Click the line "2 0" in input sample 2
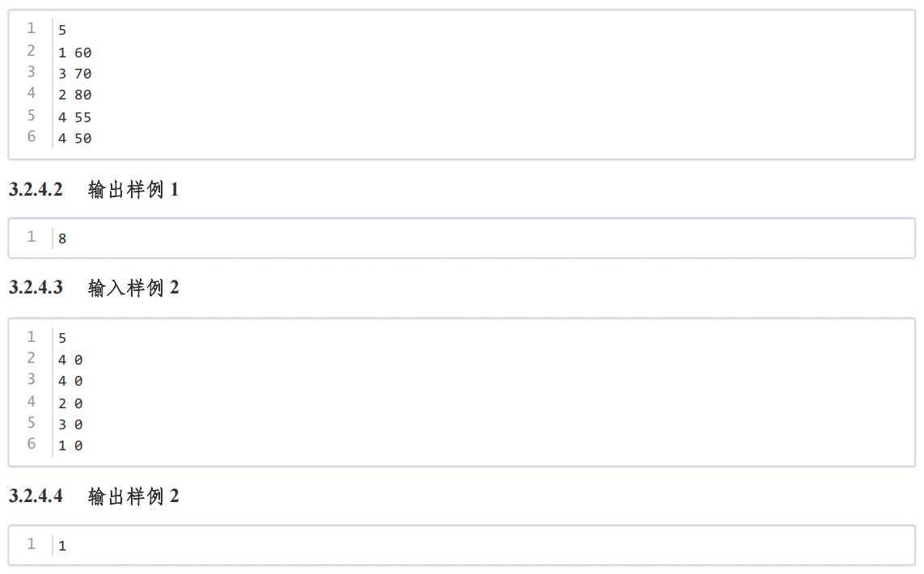This screenshot has width=924, height=574. pyautogui.click(x=70, y=403)
